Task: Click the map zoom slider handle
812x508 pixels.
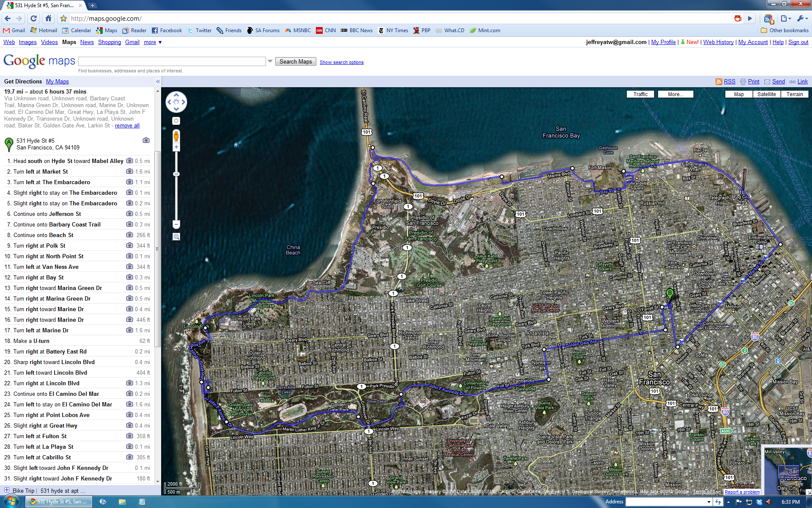Action: [x=176, y=174]
